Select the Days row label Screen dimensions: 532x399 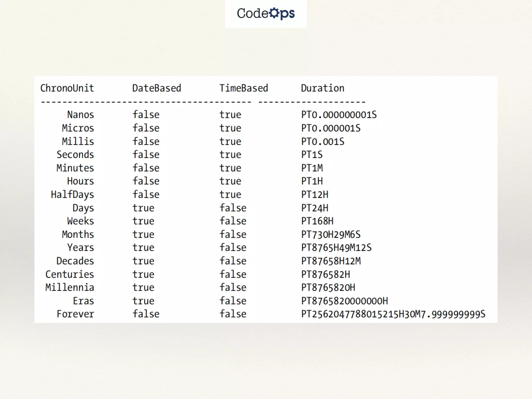coord(83,208)
